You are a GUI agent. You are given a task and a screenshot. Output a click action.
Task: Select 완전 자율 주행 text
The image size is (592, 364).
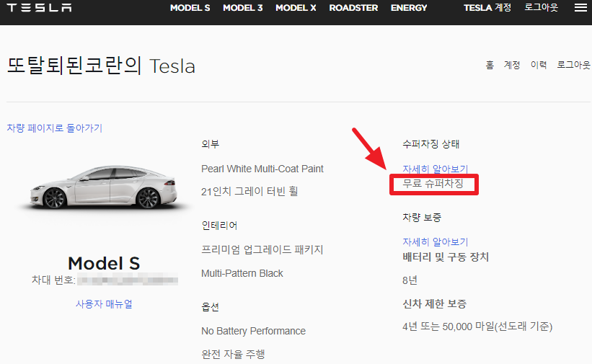point(233,354)
